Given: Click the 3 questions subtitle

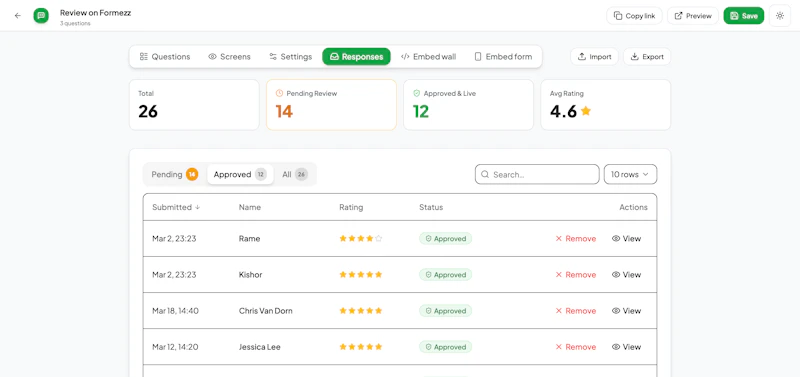Looking at the screenshot, I should (x=75, y=23).
